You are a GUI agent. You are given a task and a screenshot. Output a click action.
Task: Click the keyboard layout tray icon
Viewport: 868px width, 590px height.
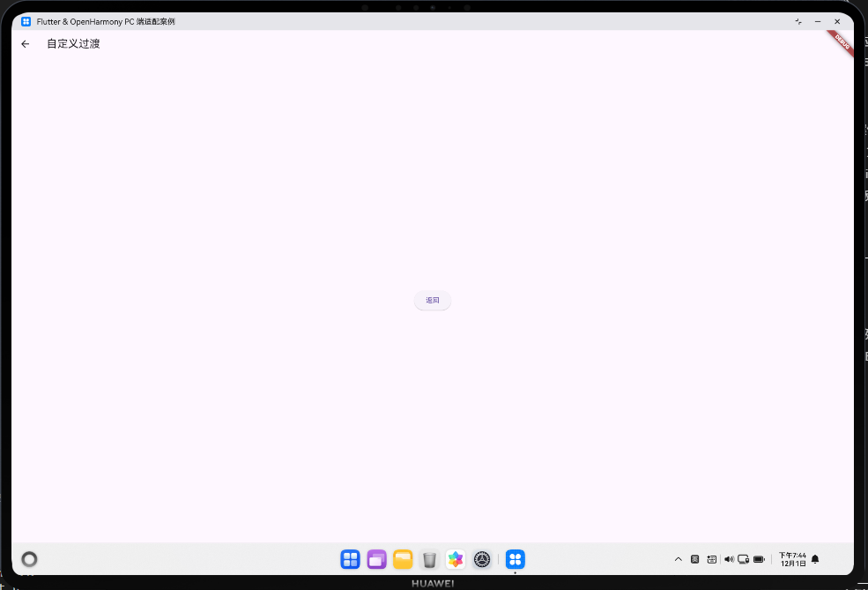point(712,559)
